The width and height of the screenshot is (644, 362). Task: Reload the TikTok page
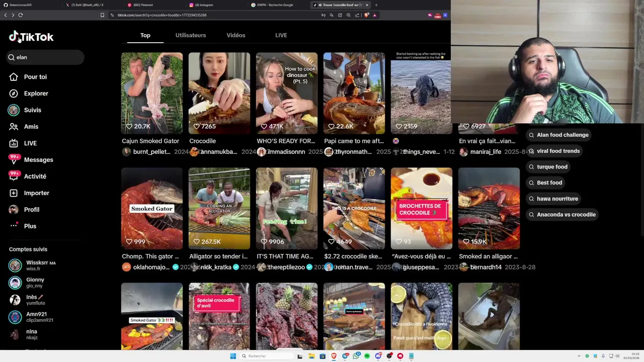click(21, 15)
